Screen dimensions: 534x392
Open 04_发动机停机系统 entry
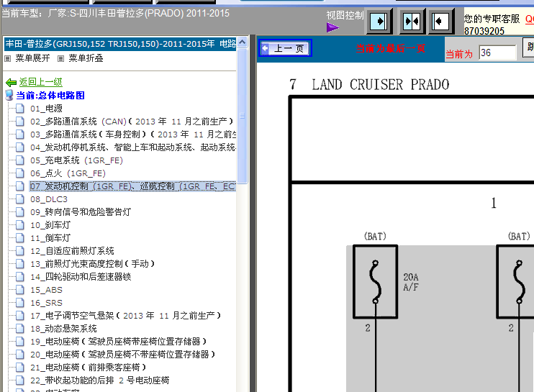click(x=133, y=147)
